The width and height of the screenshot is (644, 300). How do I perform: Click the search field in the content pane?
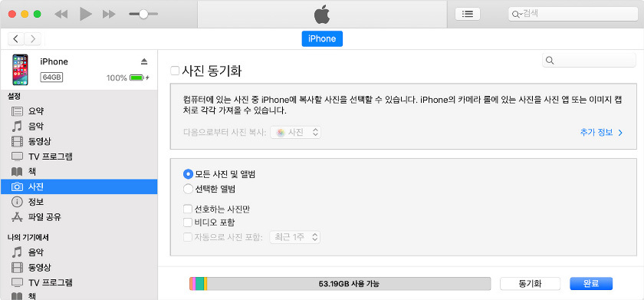coord(589,61)
